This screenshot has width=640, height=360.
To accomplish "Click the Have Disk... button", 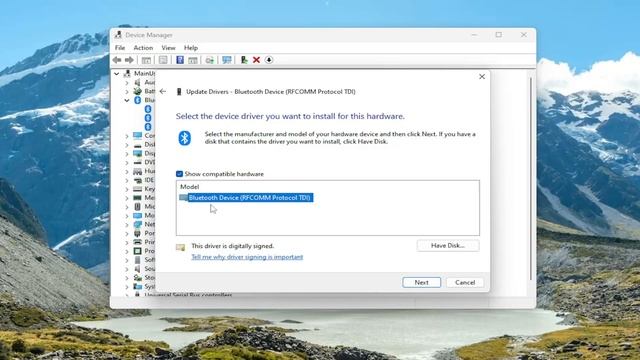I will (448, 246).
